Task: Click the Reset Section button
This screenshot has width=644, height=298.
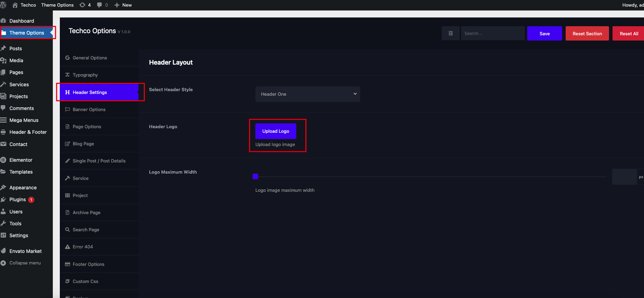Action: tap(587, 34)
